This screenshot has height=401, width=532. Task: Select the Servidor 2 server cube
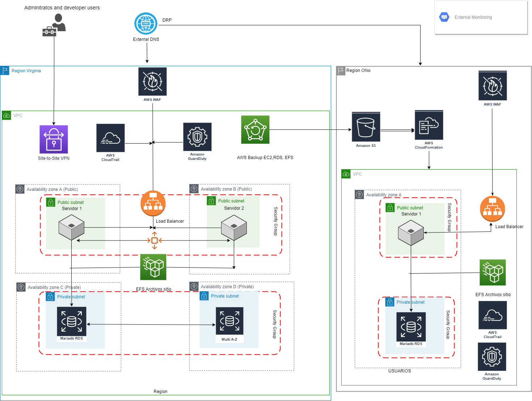click(x=234, y=227)
